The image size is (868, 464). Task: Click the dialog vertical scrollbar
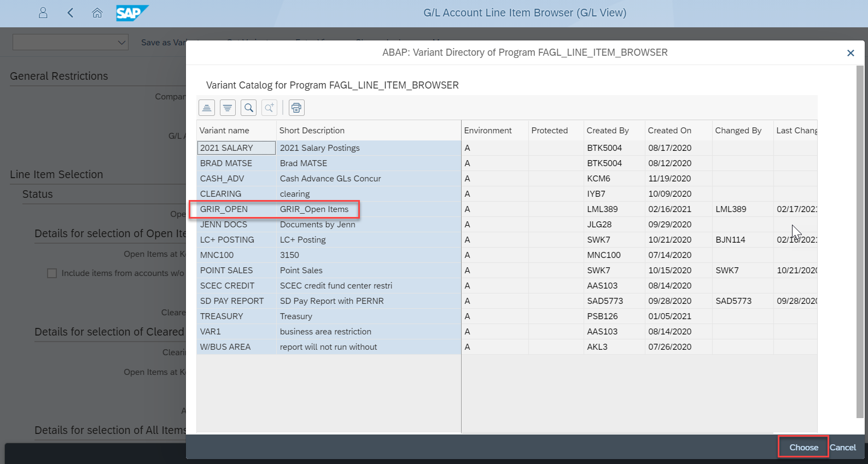click(860, 240)
